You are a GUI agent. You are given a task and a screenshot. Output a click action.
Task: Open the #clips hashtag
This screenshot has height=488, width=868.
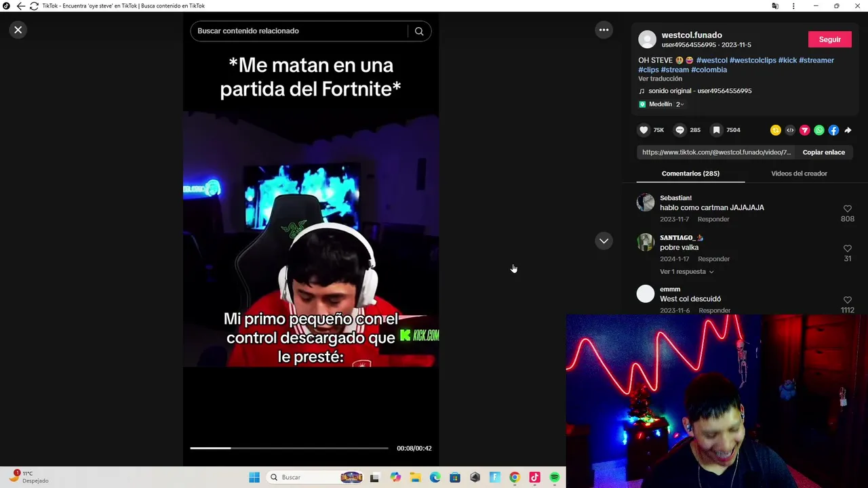pos(648,70)
